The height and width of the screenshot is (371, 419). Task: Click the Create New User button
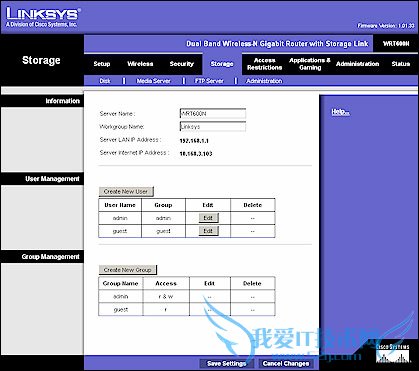click(126, 191)
